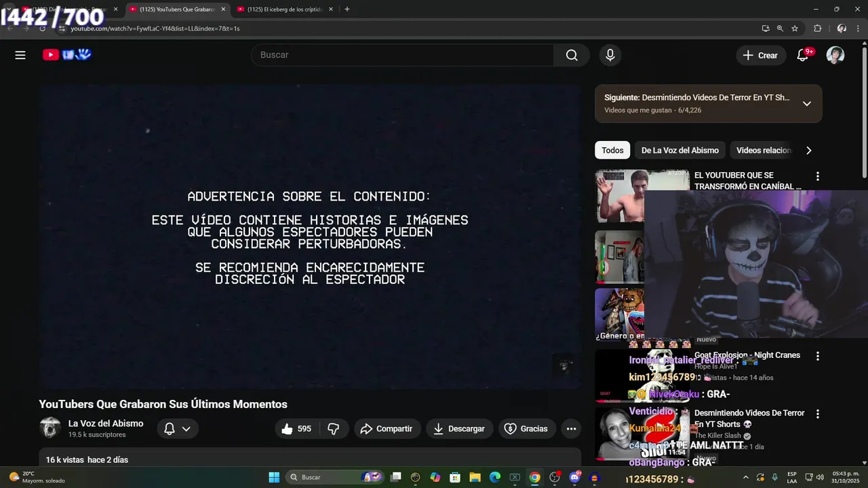Select the Todos filter chip
Viewport: 868px width, 488px height.
coord(612,150)
